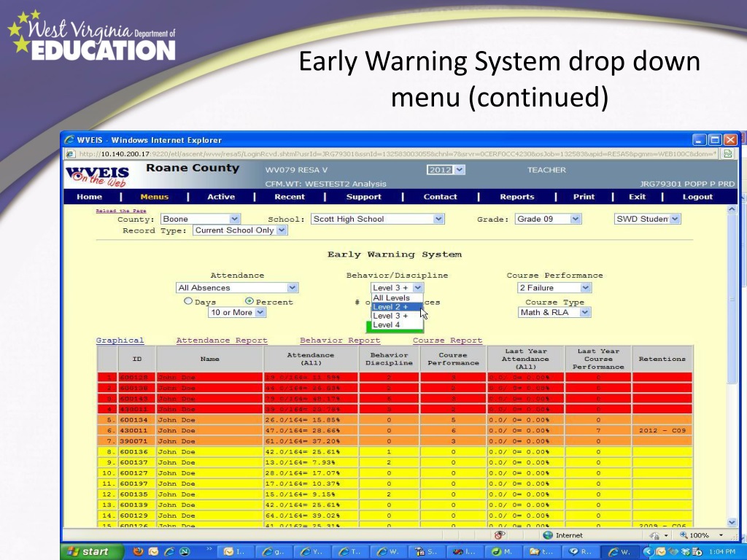This screenshot has width=747, height=560.
Task: Open the Course Performance 2 Failure dropdown
Action: click(x=554, y=287)
